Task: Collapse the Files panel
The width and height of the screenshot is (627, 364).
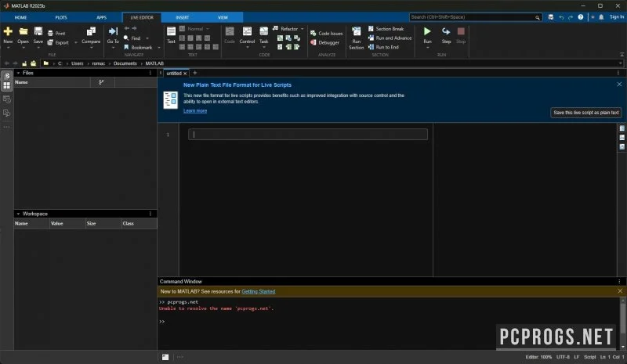Action: coord(18,73)
